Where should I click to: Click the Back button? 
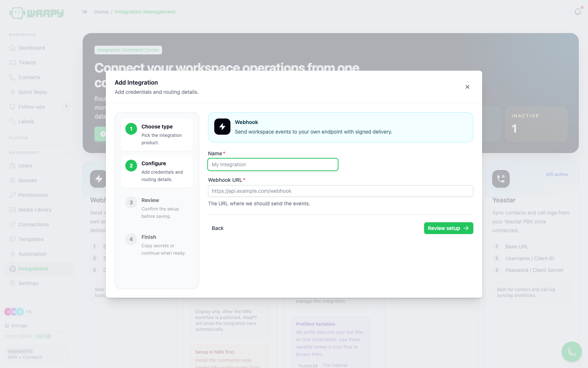coord(218,228)
